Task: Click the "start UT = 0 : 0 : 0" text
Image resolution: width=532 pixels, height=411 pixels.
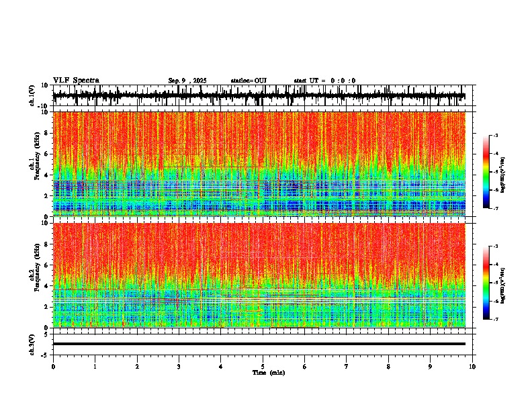Action: pyautogui.click(x=324, y=81)
